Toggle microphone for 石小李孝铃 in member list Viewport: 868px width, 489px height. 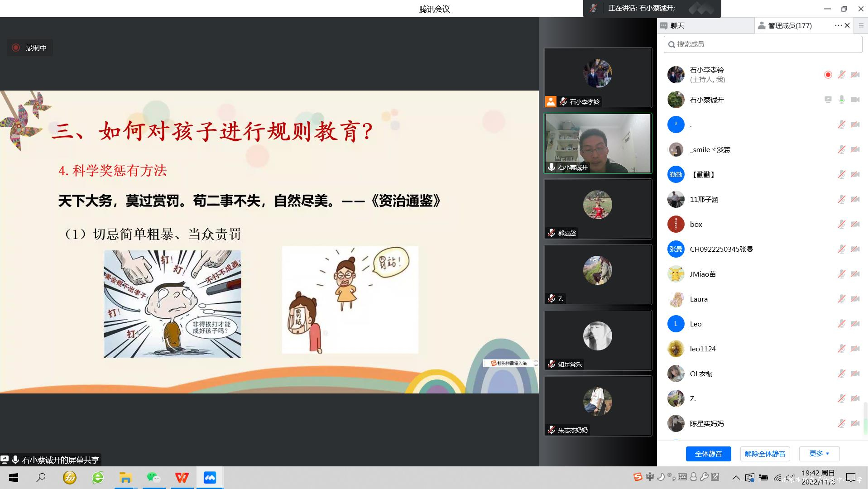coord(841,75)
